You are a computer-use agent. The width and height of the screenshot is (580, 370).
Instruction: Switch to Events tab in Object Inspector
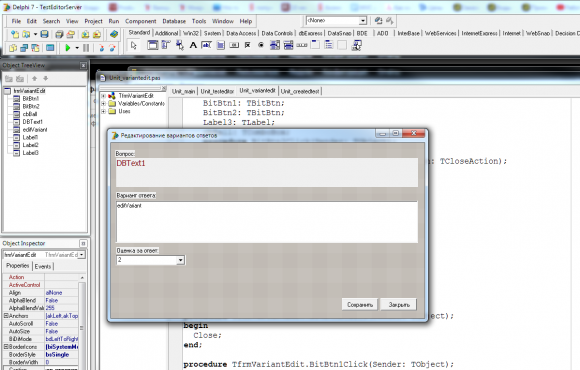[43, 266]
